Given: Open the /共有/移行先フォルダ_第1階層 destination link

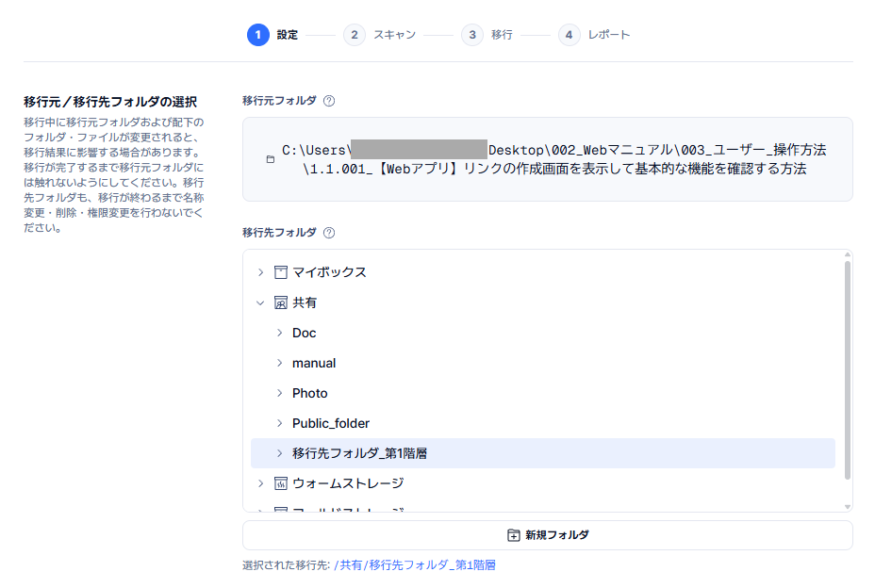Looking at the screenshot, I should (x=415, y=565).
